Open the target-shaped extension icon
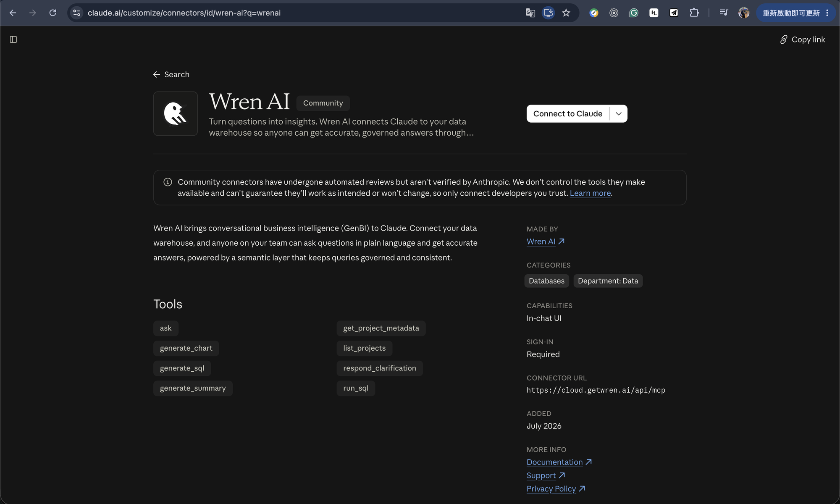840x504 pixels. (614, 13)
